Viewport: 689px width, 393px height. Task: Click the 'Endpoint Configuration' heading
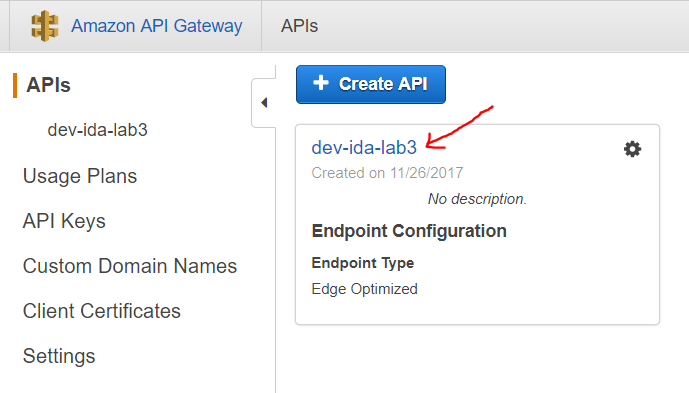[409, 231]
